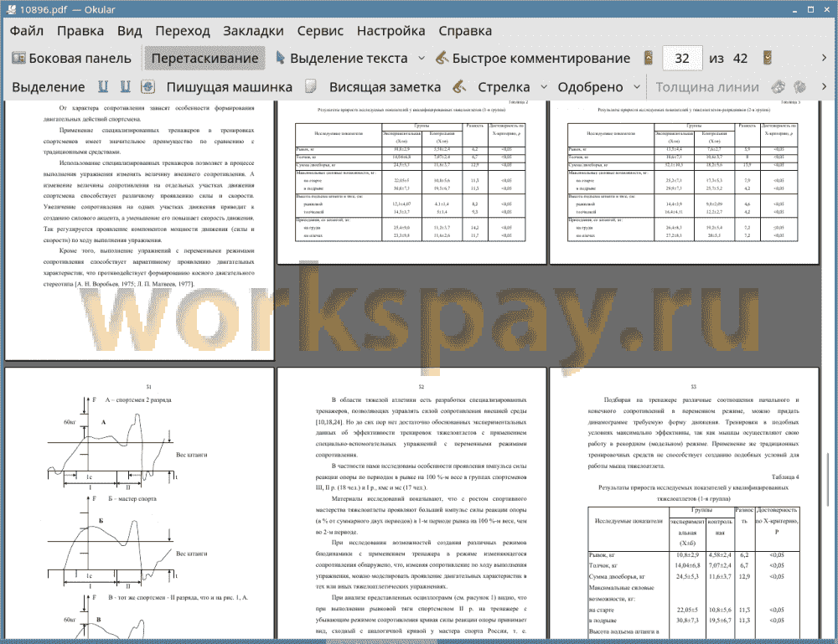This screenshot has width=838, height=644.
Task: Open the Справка menu
Action: (465, 31)
